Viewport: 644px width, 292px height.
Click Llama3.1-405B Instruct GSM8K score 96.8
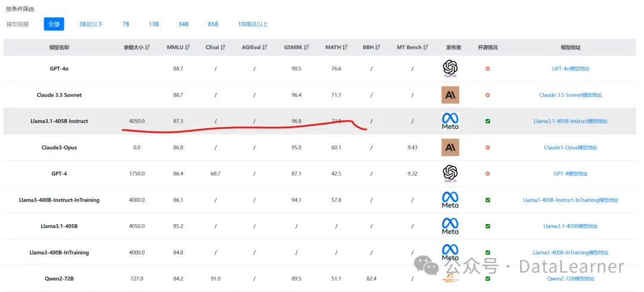(x=296, y=121)
